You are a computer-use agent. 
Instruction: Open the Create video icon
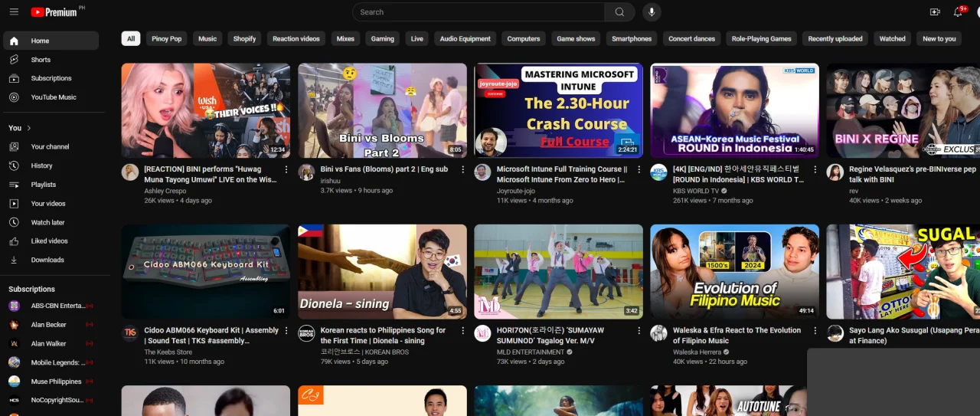pos(935,11)
